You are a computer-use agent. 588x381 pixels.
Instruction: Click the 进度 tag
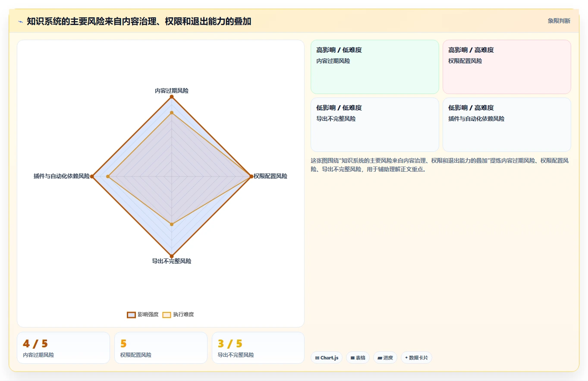385,358
